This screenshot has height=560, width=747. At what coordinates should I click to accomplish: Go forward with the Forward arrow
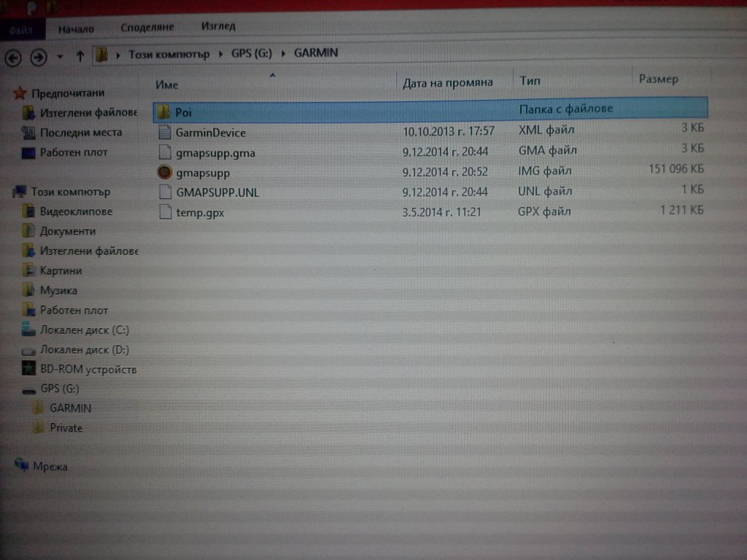[39, 58]
